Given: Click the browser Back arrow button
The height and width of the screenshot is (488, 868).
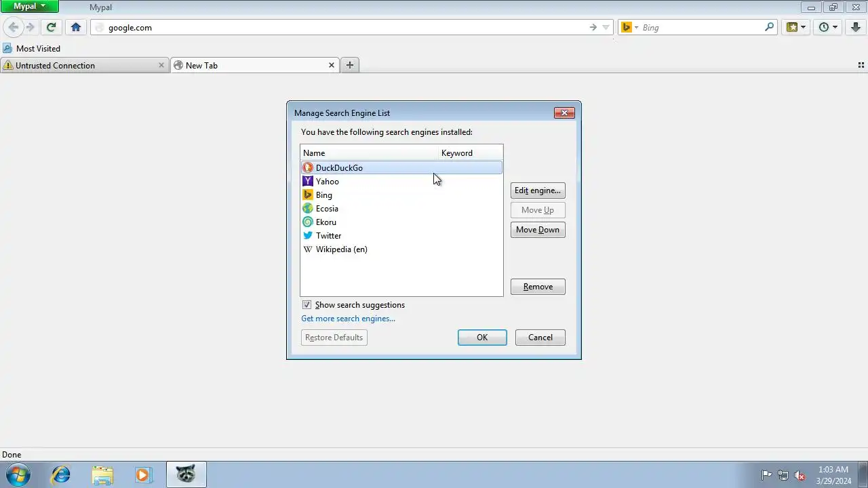Looking at the screenshot, I should coord(14,27).
